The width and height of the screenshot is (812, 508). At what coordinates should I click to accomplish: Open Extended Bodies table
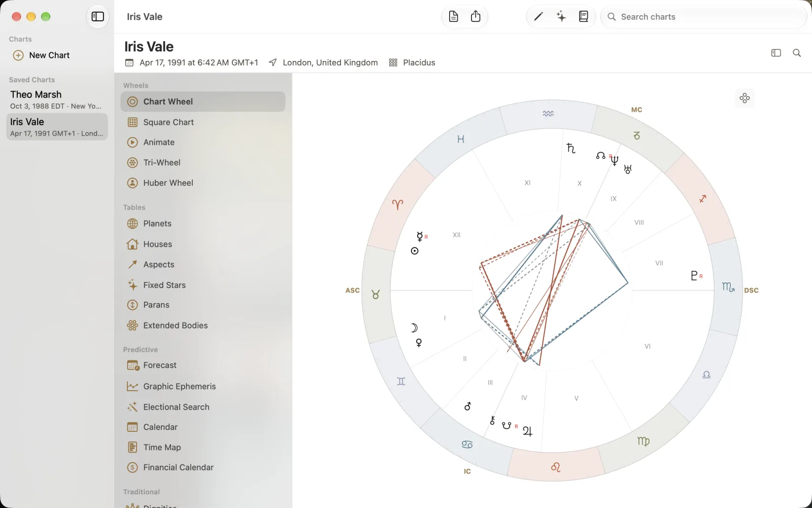tap(203, 326)
